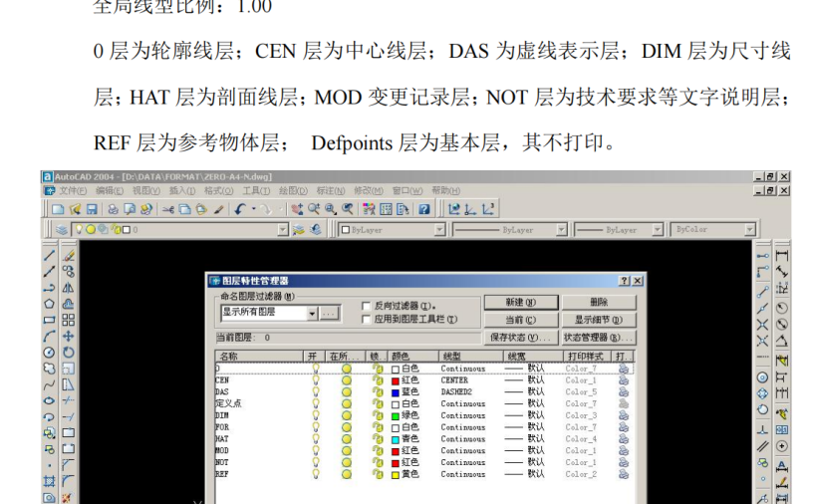Click the named filter ellipsis button
The image size is (815, 504).
coord(329,314)
